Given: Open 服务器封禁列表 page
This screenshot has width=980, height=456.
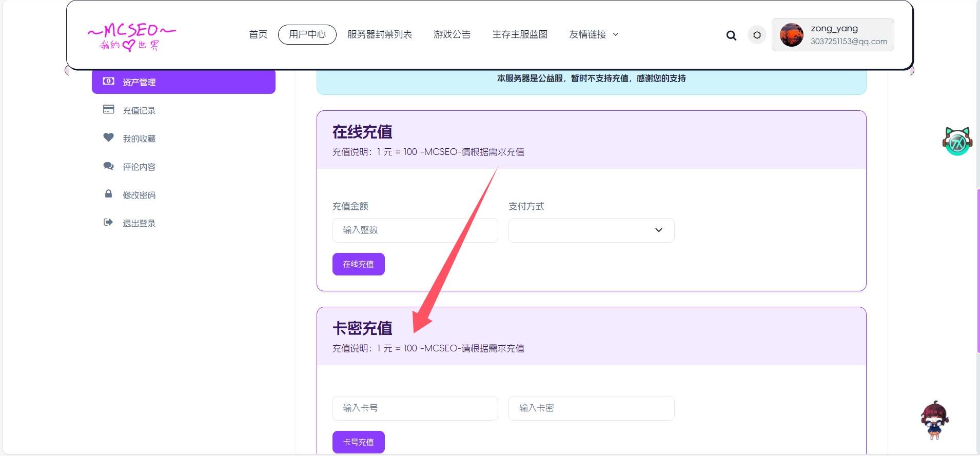Looking at the screenshot, I should click(380, 34).
